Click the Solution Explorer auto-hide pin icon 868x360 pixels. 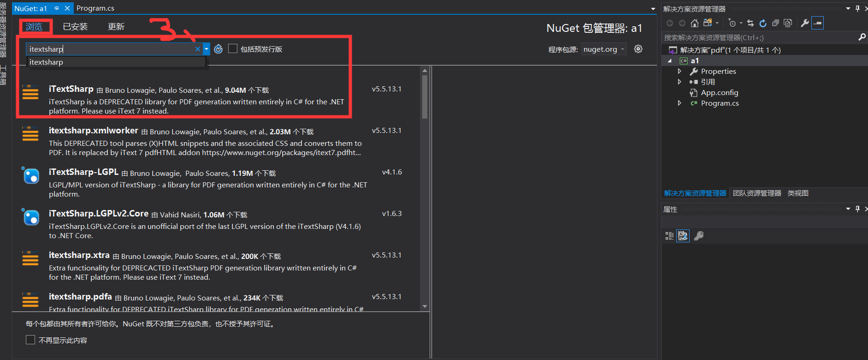pos(857,8)
